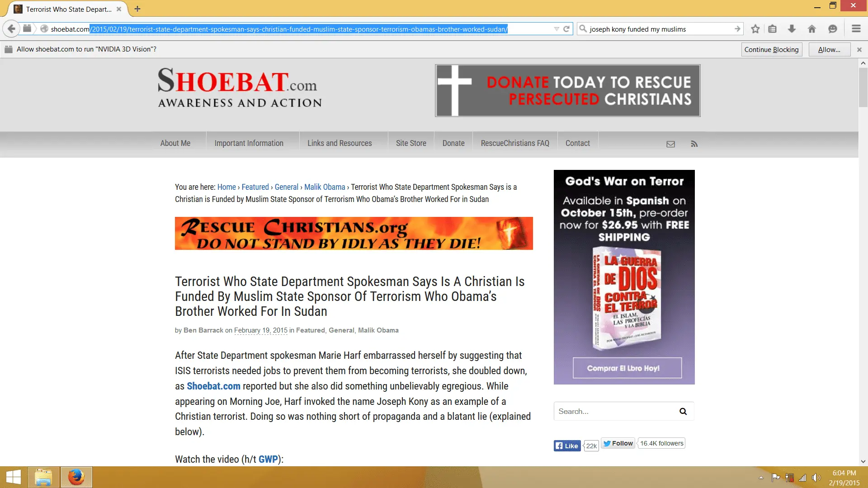Open the hamburger menu icon
Viewport: 868px width, 488px height.
[856, 29]
